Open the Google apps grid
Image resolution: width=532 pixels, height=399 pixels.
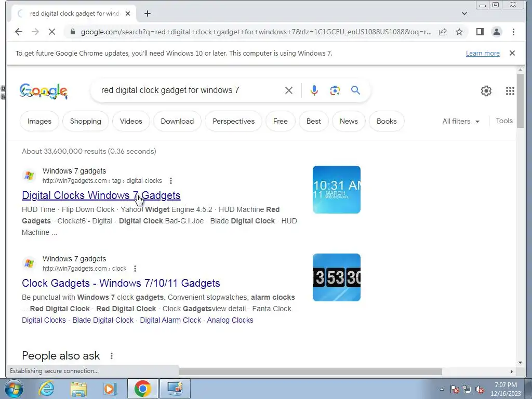510,90
